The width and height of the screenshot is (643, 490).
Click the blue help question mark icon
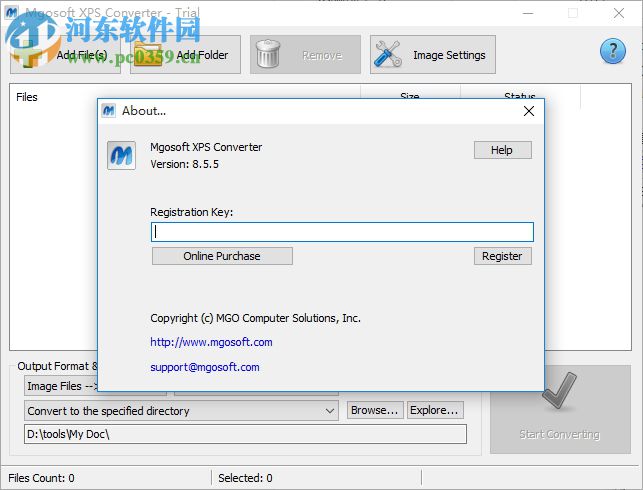tap(613, 51)
